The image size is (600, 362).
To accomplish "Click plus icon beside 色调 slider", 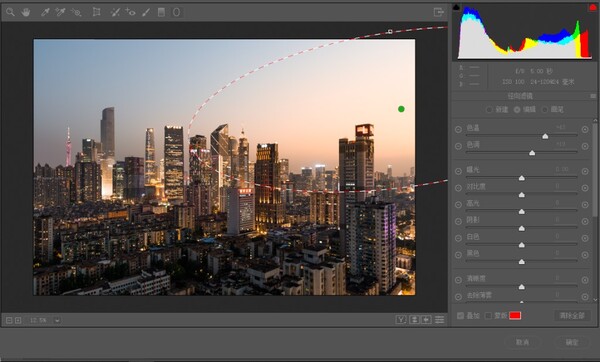I will point(585,146).
